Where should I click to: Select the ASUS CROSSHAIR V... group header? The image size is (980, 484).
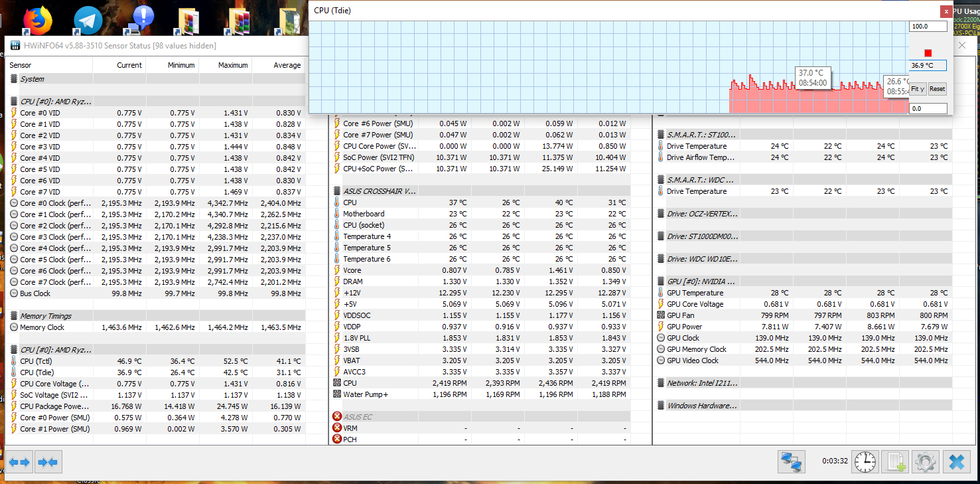(x=481, y=191)
